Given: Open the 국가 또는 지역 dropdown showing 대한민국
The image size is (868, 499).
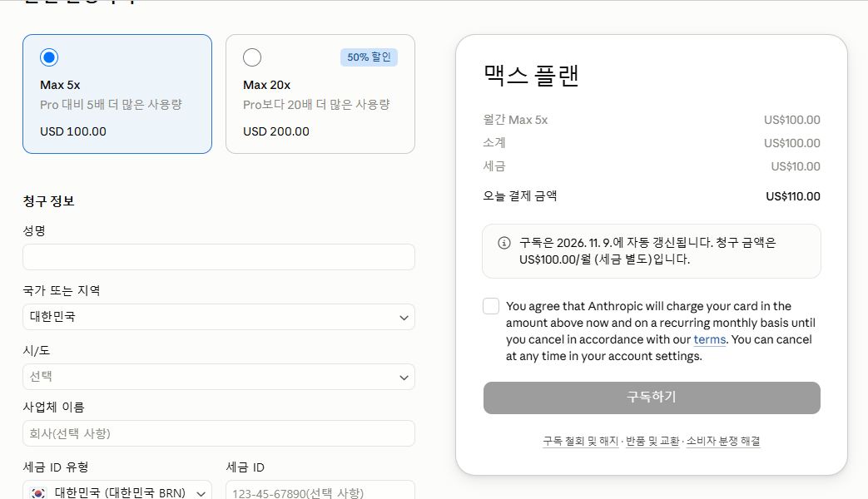Looking at the screenshot, I should tap(219, 317).
